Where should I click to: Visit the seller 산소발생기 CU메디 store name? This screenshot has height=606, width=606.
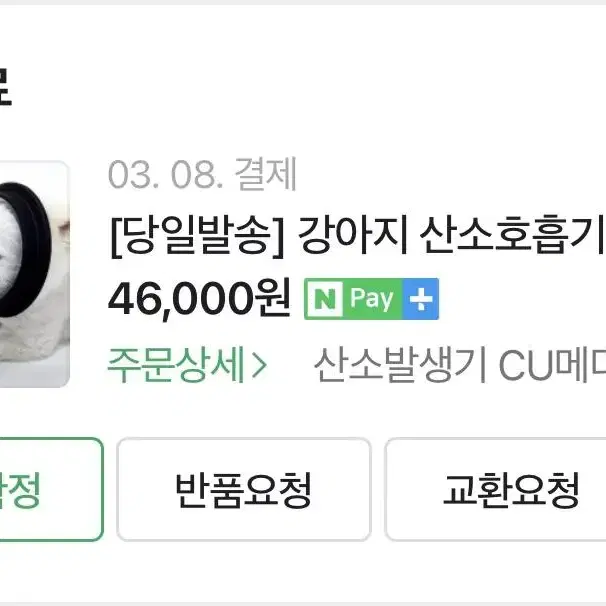pyautogui.click(x=460, y=364)
